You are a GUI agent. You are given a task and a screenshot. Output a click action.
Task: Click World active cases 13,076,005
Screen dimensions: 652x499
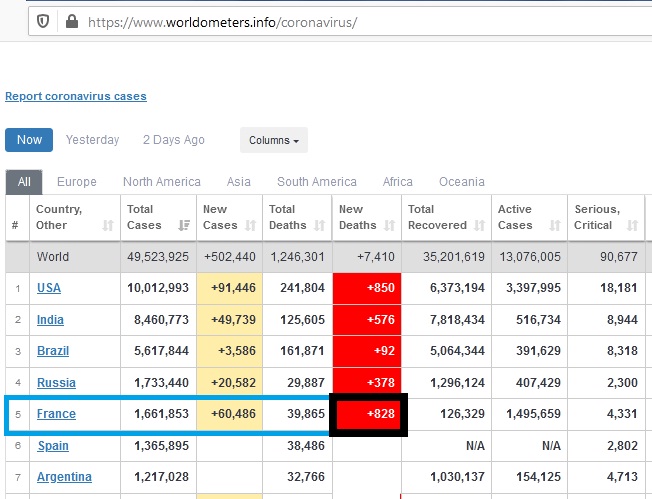[x=530, y=257]
